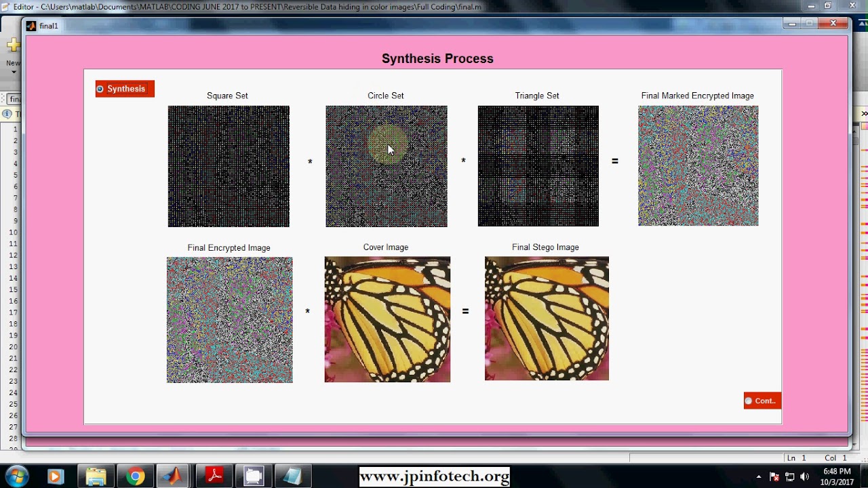Minimize the final1 figure window
The height and width of the screenshot is (488, 868).
tap(791, 24)
